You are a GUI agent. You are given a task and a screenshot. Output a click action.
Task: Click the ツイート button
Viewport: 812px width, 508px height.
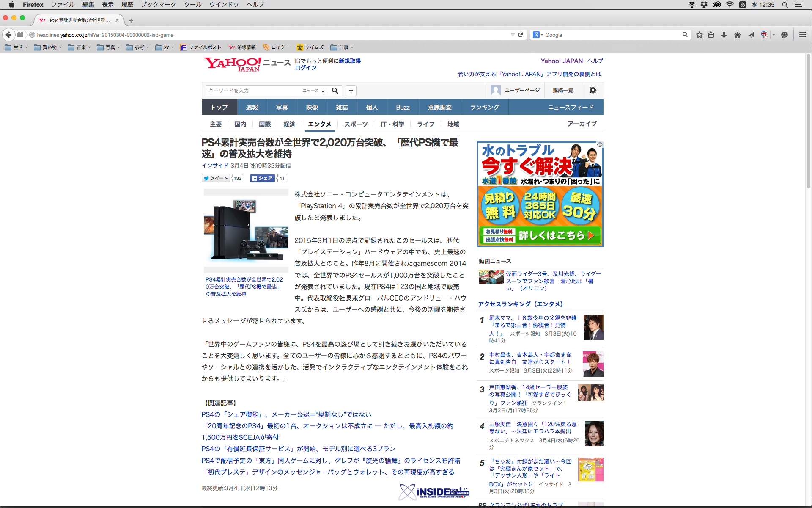216,178
